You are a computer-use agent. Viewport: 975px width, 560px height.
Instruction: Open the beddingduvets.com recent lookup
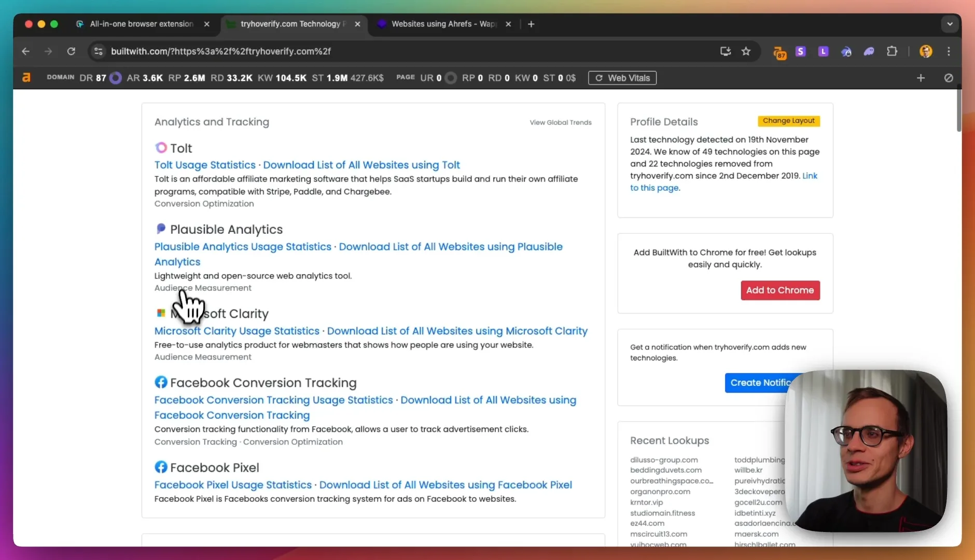click(666, 470)
